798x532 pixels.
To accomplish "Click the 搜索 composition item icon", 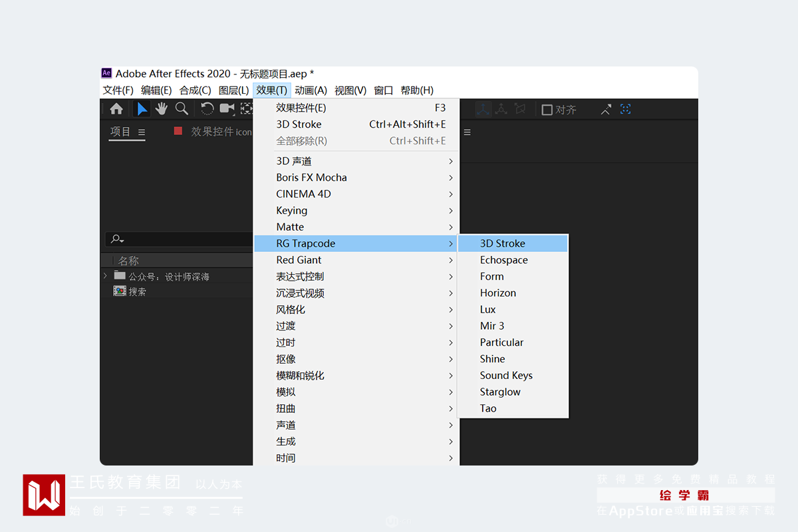I will point(120,291).
